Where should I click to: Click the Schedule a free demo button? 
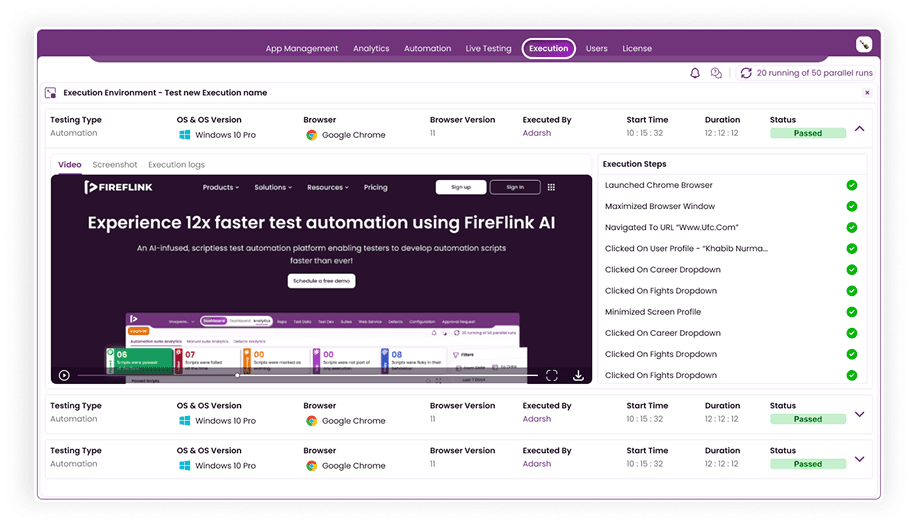321,281
